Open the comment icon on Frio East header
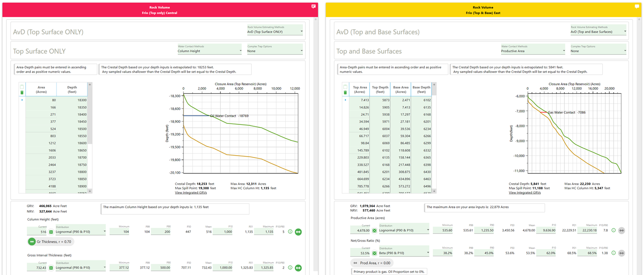 point(637,6)
